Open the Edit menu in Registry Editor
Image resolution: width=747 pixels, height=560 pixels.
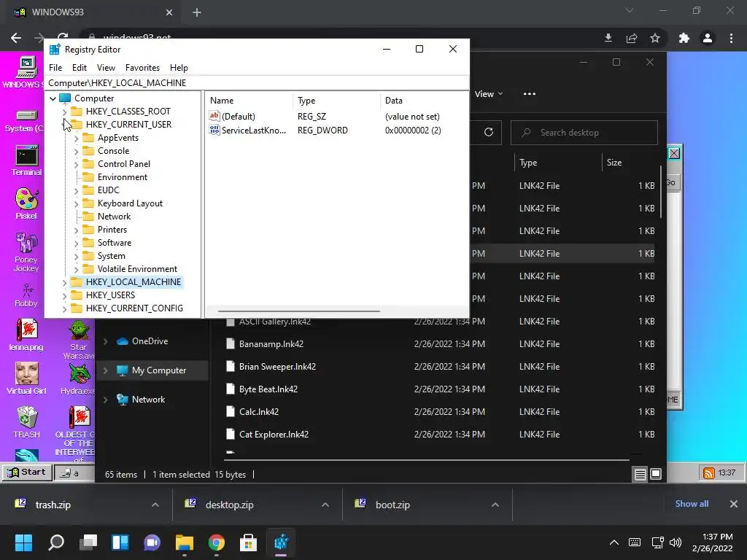(79, 68)
